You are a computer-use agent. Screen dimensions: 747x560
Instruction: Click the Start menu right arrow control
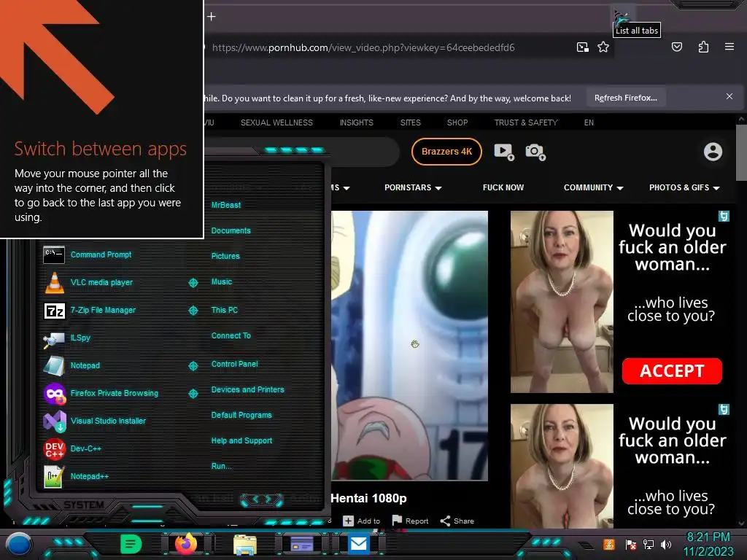click(x=268, y=499)
